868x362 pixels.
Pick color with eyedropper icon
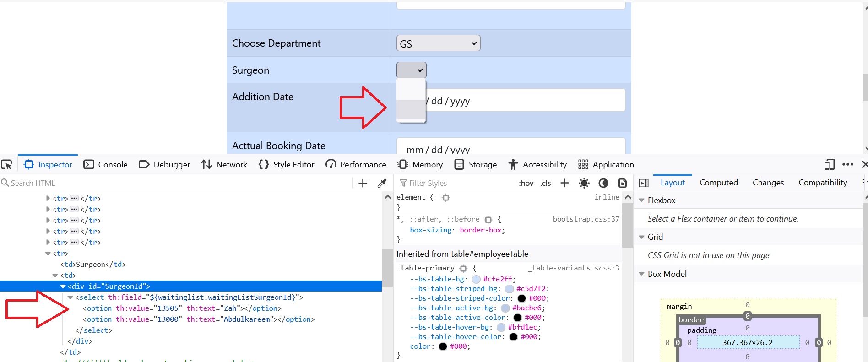(x=382, y=183)
